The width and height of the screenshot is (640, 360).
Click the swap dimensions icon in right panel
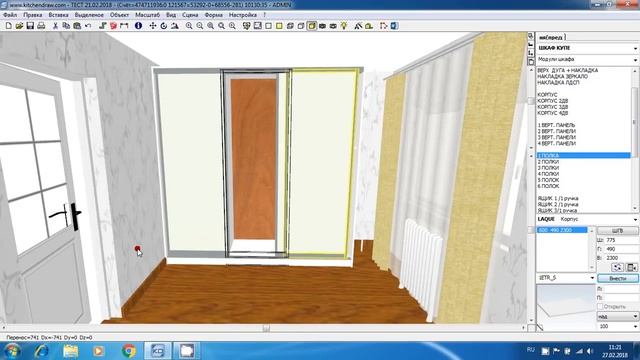pos(618,267)
